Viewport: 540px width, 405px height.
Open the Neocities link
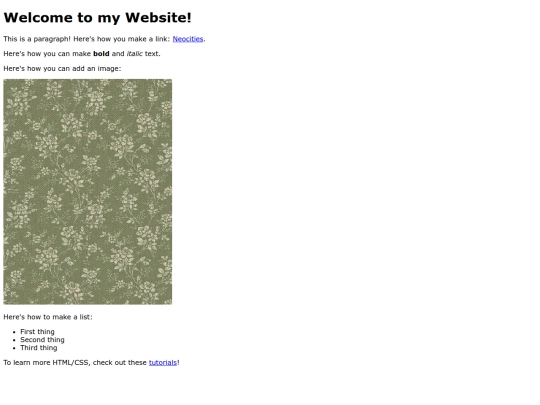(188, 39)
